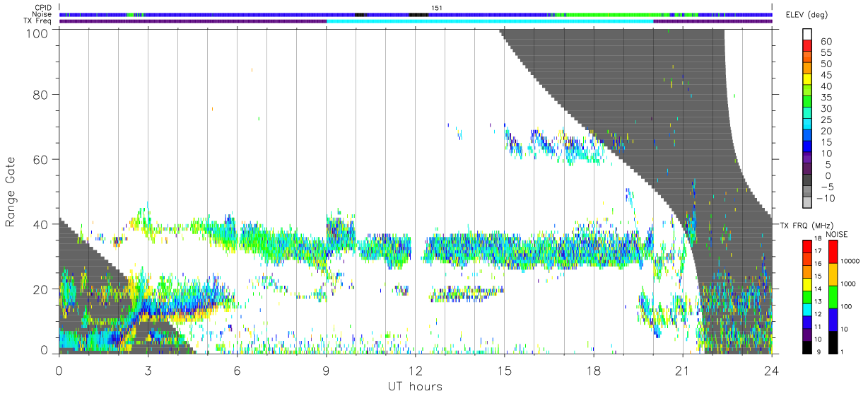This screenshot has height=401, width=868.
Task: Click the "TX Freq" row label
Action: click(x=38, y=21)
